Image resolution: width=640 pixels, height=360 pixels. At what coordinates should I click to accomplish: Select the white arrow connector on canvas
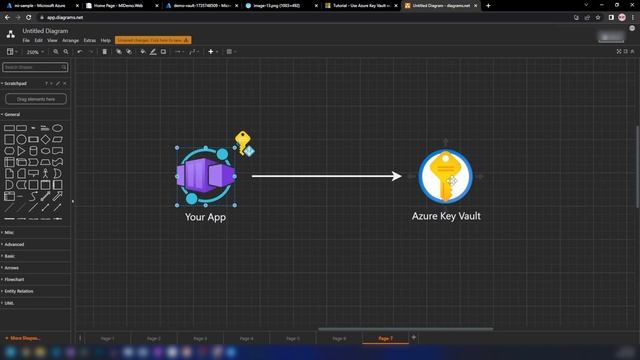(327, 176)
